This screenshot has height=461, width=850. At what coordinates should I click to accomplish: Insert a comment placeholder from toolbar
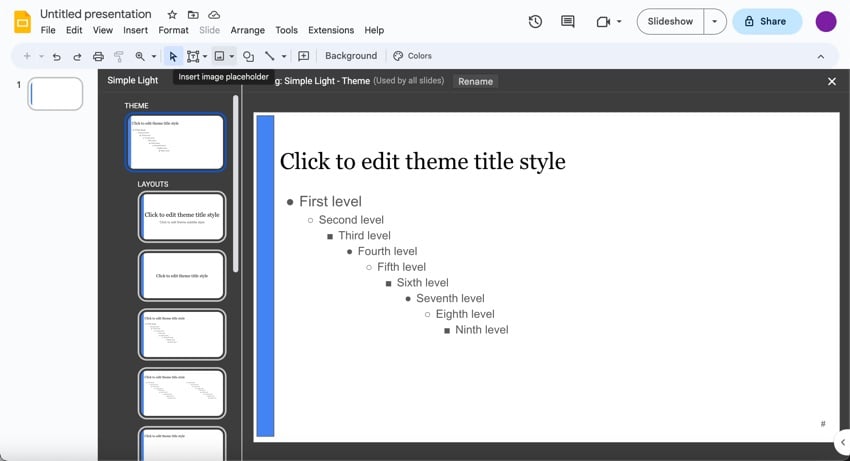click(304, 57)
